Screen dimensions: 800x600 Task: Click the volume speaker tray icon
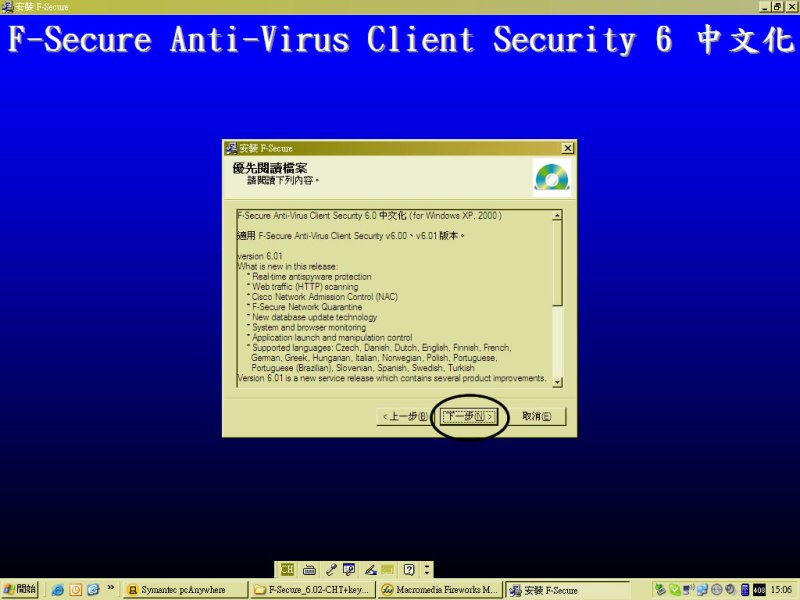[x=730, y=590]
